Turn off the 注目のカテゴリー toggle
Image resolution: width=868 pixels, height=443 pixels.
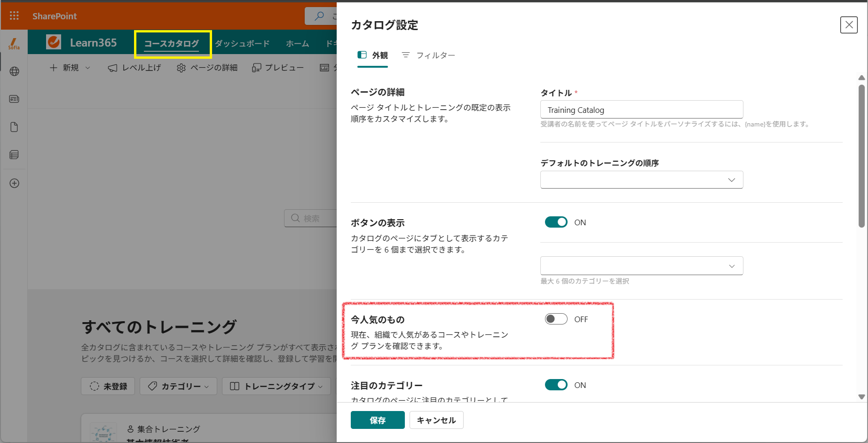(556, 385)
